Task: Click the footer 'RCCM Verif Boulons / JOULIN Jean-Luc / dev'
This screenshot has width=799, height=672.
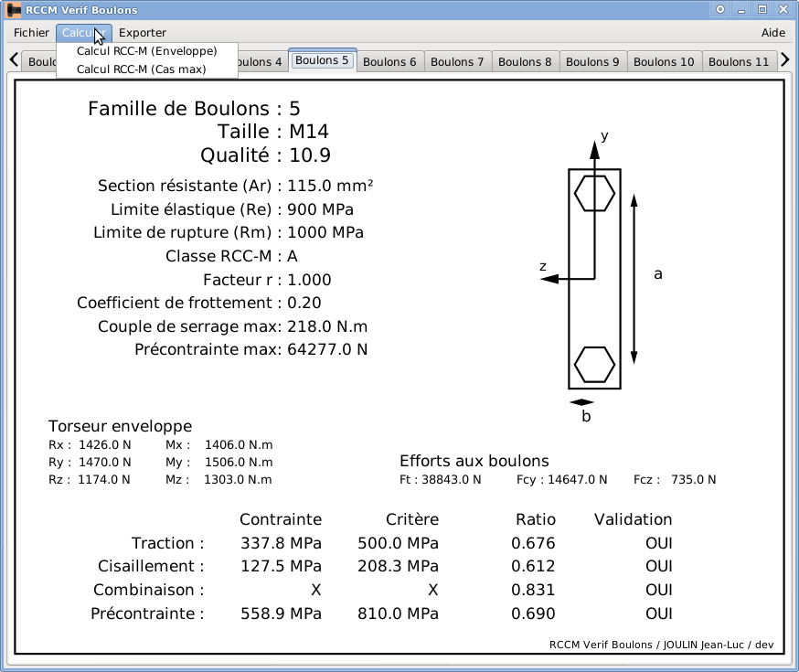Action: pyautogui.click(x=662, y=645)
